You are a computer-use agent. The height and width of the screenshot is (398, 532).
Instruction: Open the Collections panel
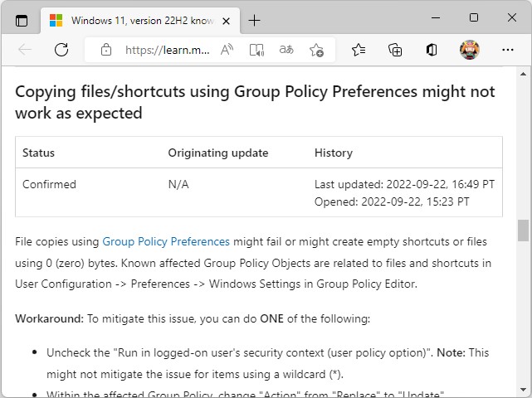[x=395, y=50]
